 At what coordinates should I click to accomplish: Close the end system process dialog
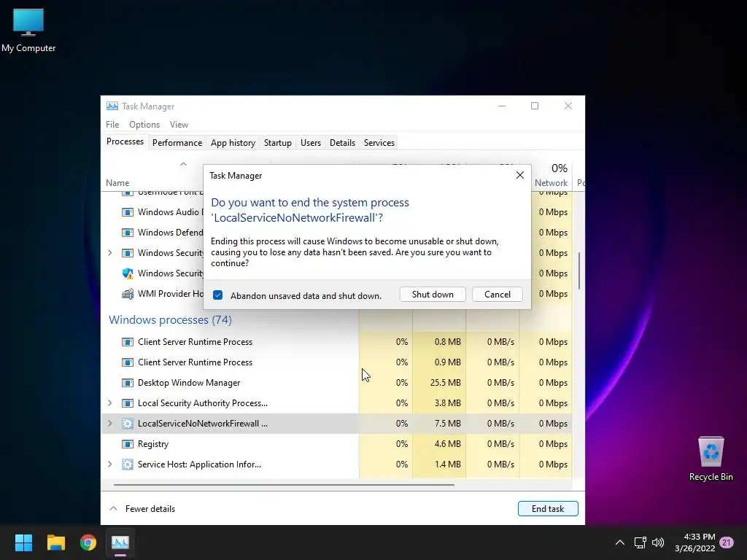tap(519, 175)
